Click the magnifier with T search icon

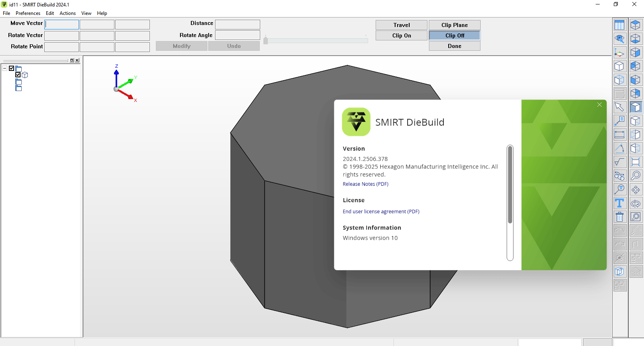pos(619,189)
